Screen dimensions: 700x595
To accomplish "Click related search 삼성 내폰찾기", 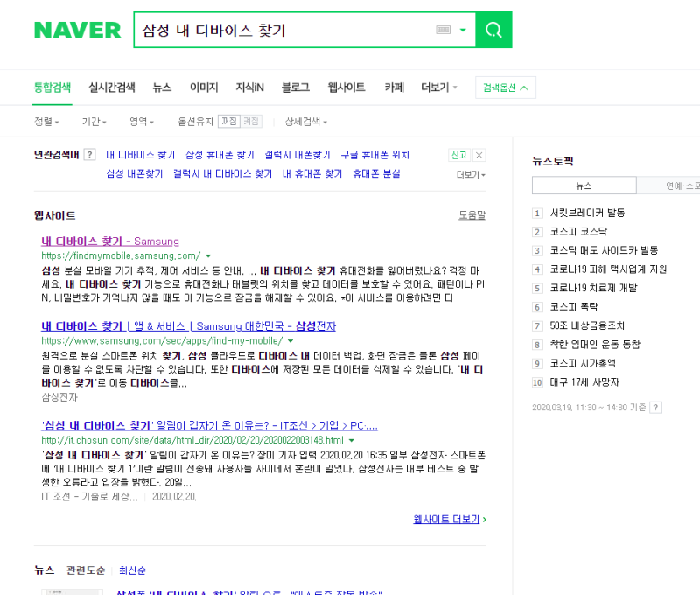I will 135,173.
